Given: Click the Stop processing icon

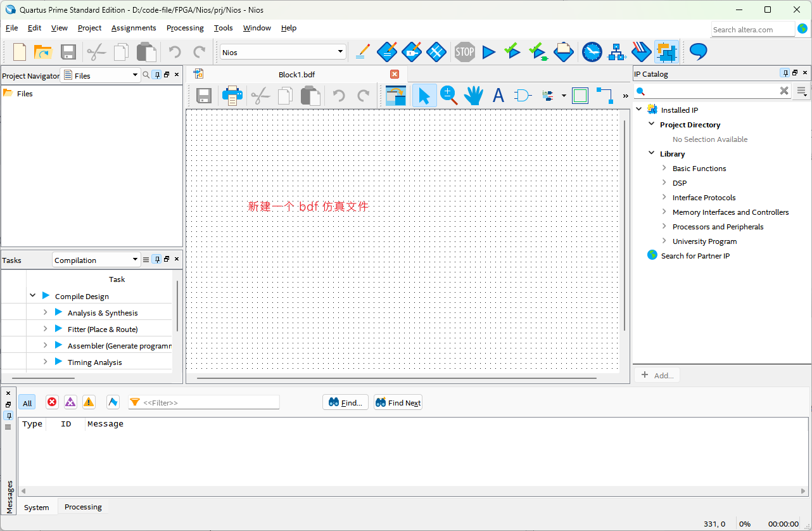Looking at the screenshot, I should (x=464, y=52).
